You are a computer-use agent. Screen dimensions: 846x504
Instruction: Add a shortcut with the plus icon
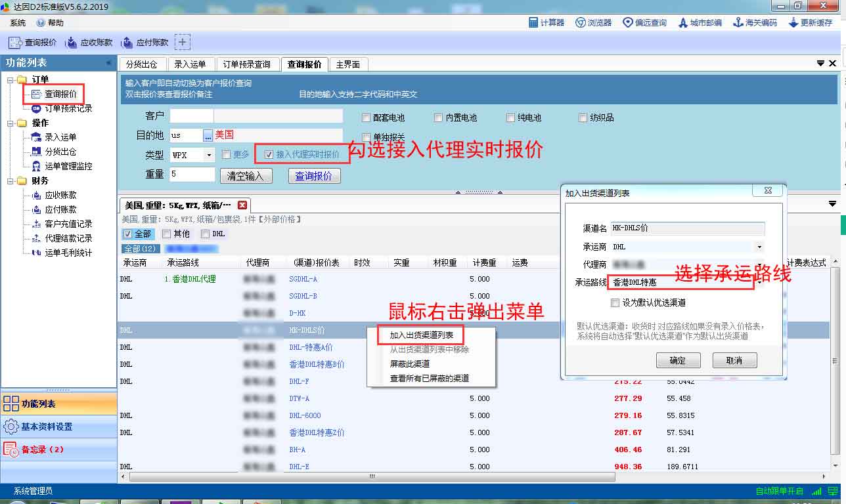pyautogui.click(x=183, y=43)
